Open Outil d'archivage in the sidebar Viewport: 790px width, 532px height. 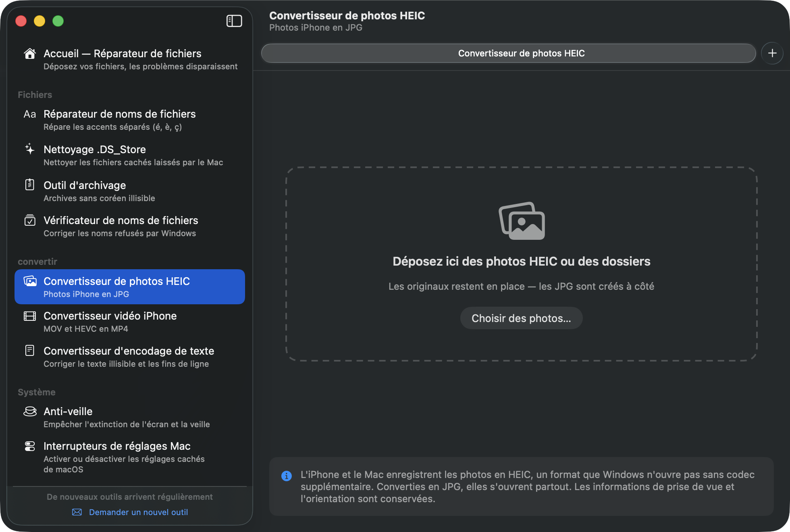[130, 191]
